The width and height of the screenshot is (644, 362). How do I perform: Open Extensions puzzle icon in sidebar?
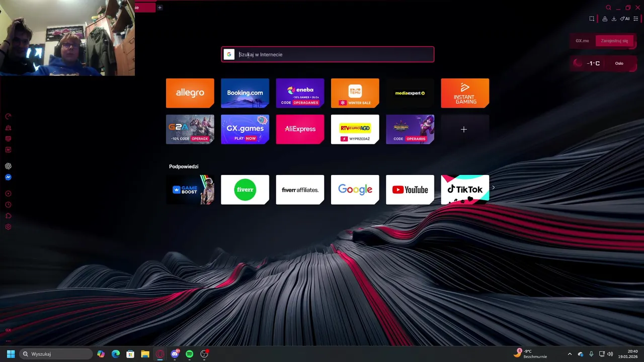pos(8,216)
